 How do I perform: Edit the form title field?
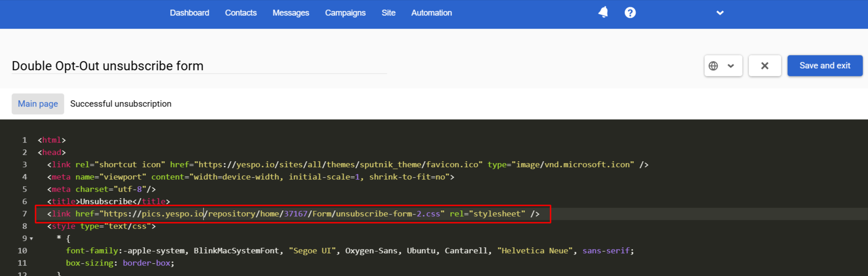(x=199, y=66)
